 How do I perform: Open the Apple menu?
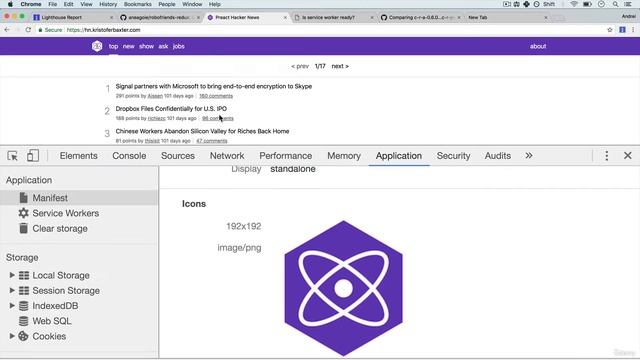(10, 4)
